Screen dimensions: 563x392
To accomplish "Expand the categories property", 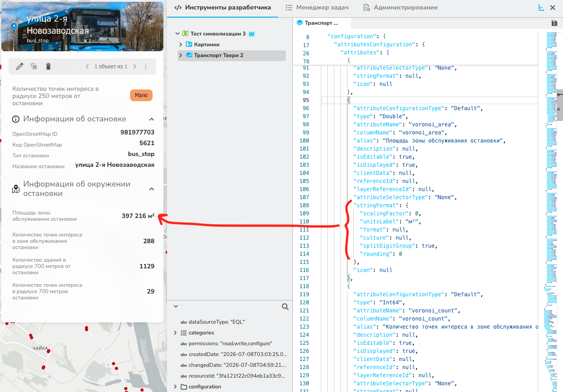I will (x=176, y=333).
